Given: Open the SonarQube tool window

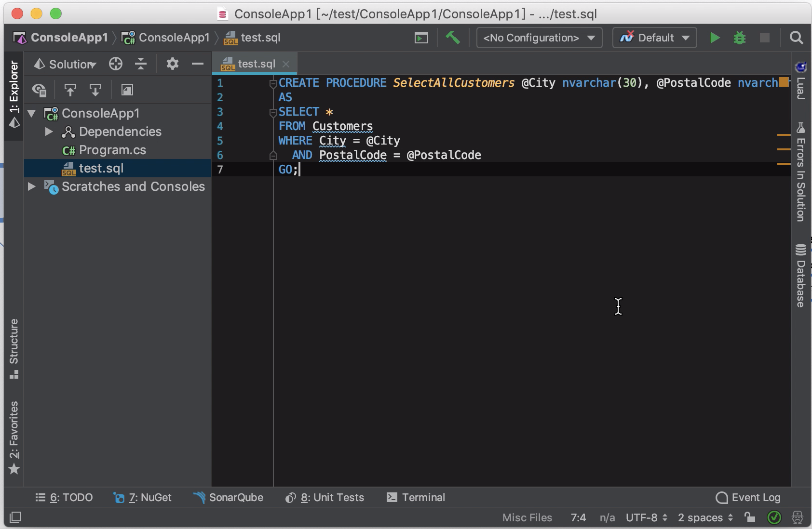Looking at the screenshot, I should [x=228, y=498].
